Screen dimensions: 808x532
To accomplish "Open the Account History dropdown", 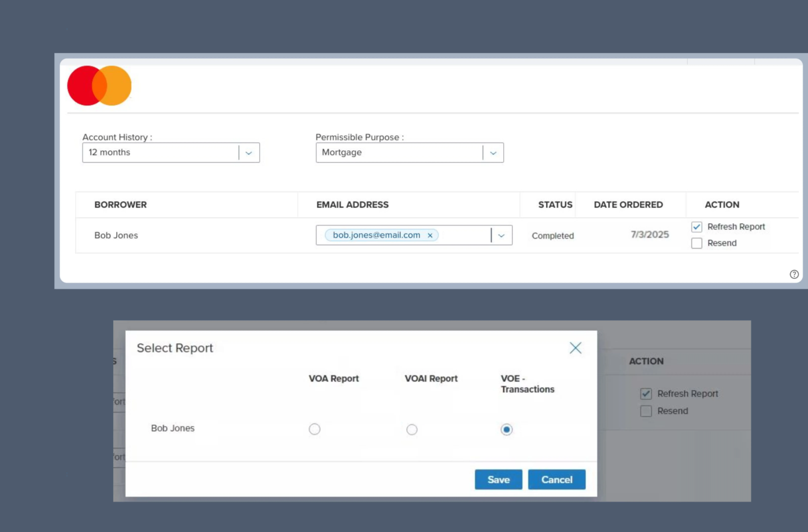I will click(249, 152).
